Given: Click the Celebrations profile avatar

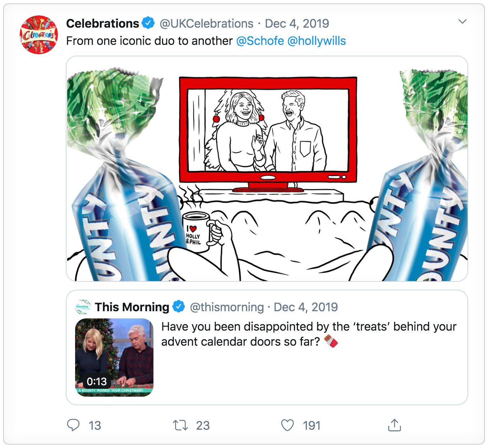Looking at the screenshot, I should click(39, 35).
